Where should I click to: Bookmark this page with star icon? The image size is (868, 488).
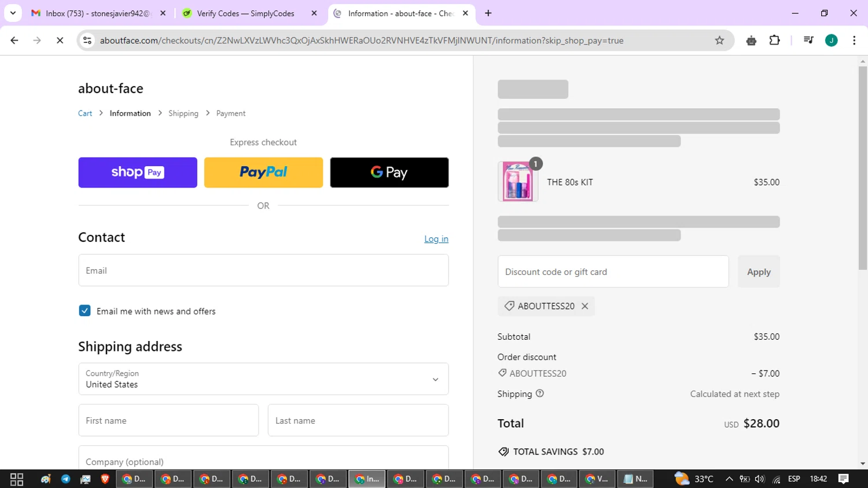click(x=719, y=41)
